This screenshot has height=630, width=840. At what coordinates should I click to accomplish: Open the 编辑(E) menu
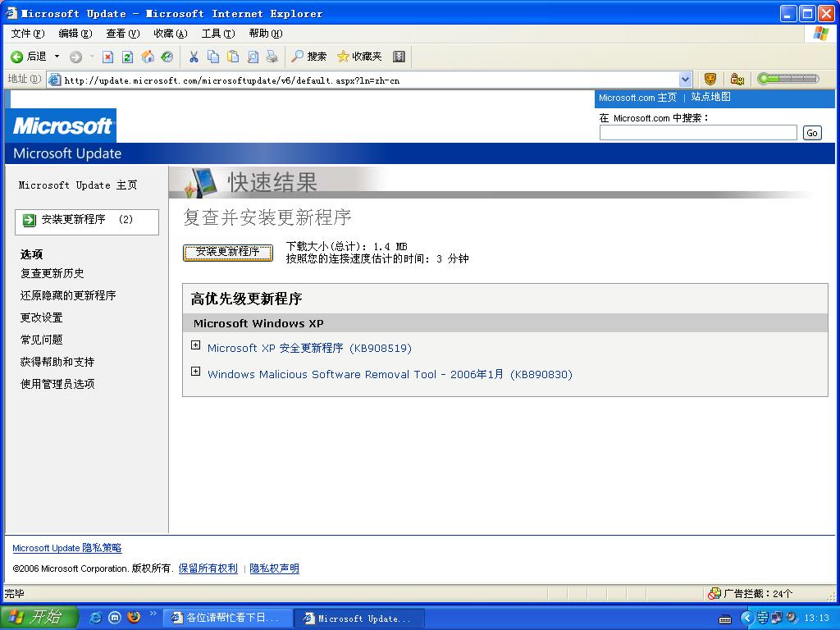click(75, 34)
